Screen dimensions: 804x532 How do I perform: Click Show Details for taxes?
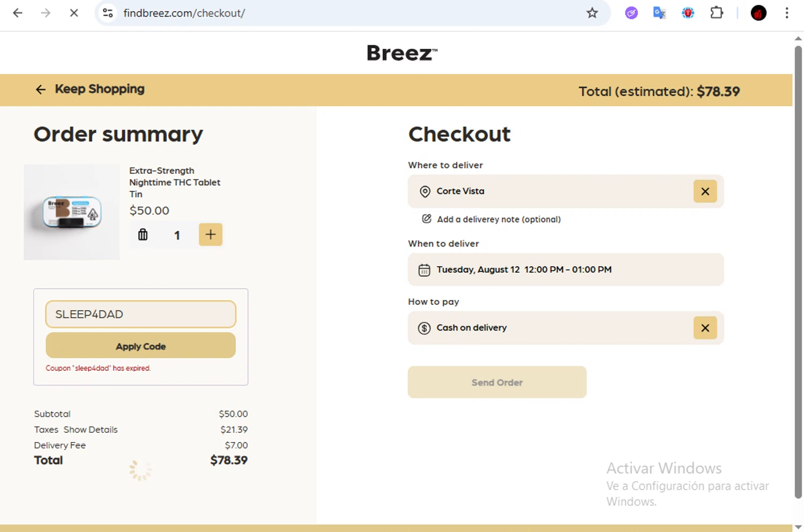pyautogui.click(x=91, y=430)
